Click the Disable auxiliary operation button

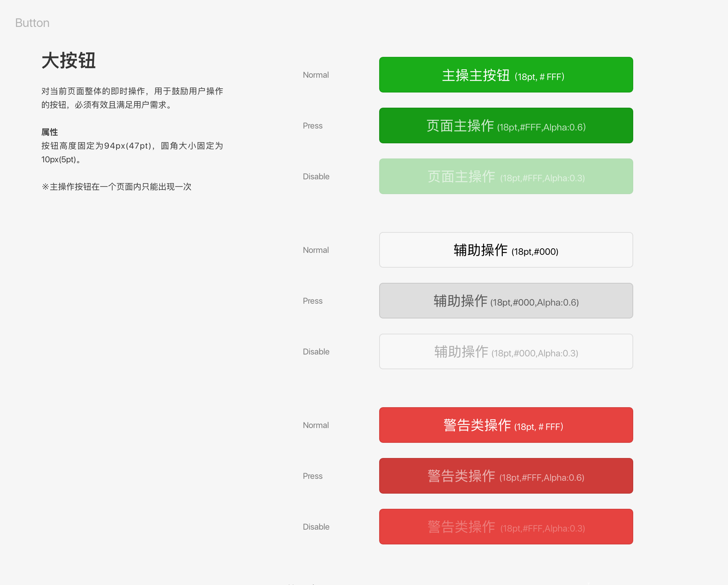(506, 351)
